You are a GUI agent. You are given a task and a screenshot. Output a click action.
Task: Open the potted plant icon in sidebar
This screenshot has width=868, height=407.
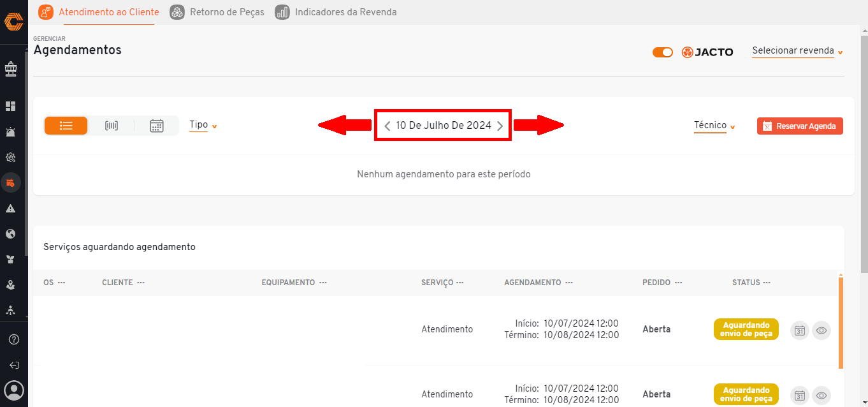[10, 260]
